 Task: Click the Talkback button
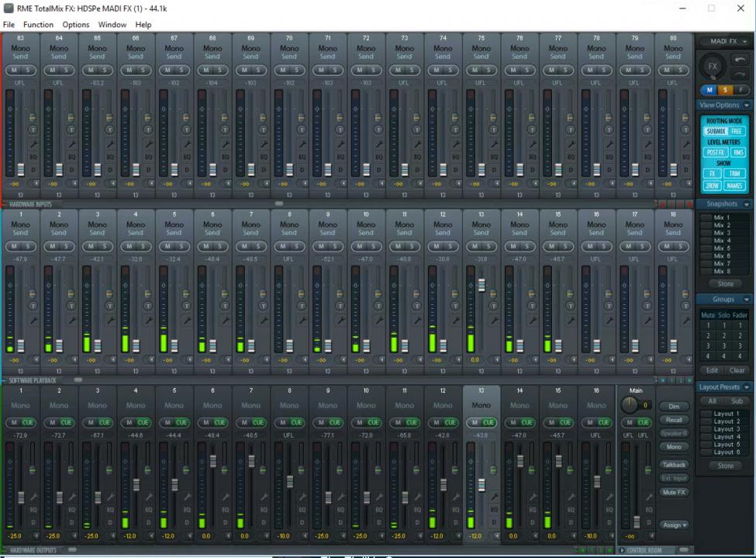click(x=674, y=465)
